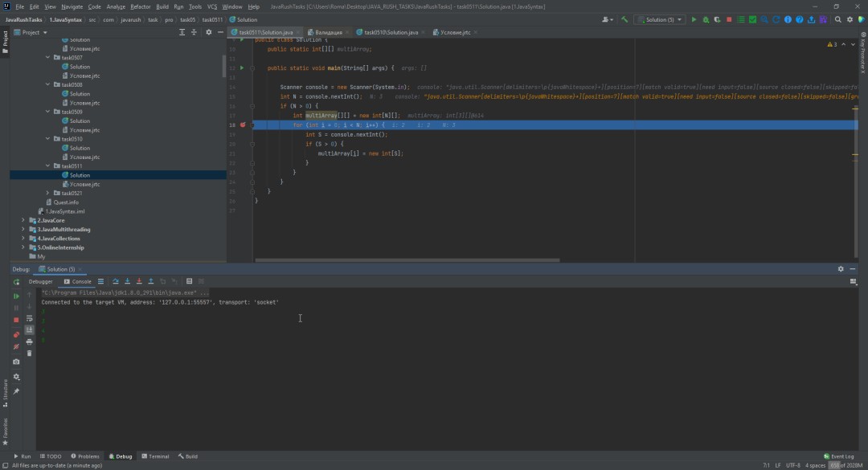
Task: Open the Solution (5) run configuration dropdown
Action: 659,19
